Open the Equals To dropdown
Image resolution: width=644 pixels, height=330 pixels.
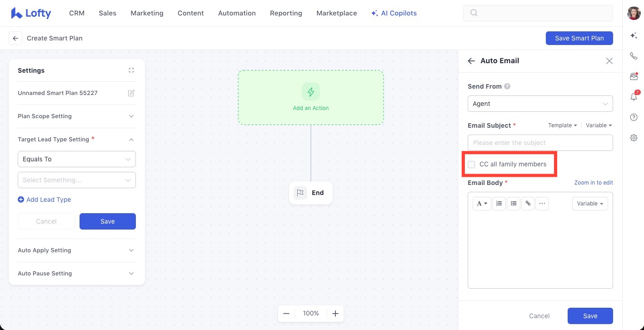click(x=76, y=160)
